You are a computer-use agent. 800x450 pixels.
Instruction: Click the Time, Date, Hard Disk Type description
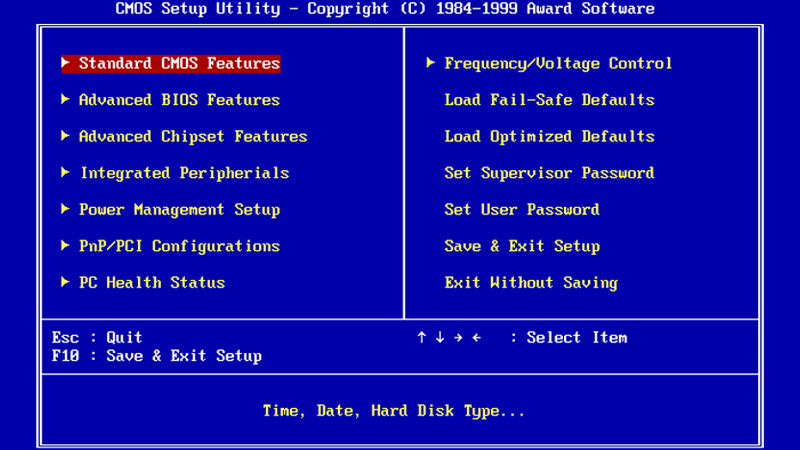tap(393, 411)
